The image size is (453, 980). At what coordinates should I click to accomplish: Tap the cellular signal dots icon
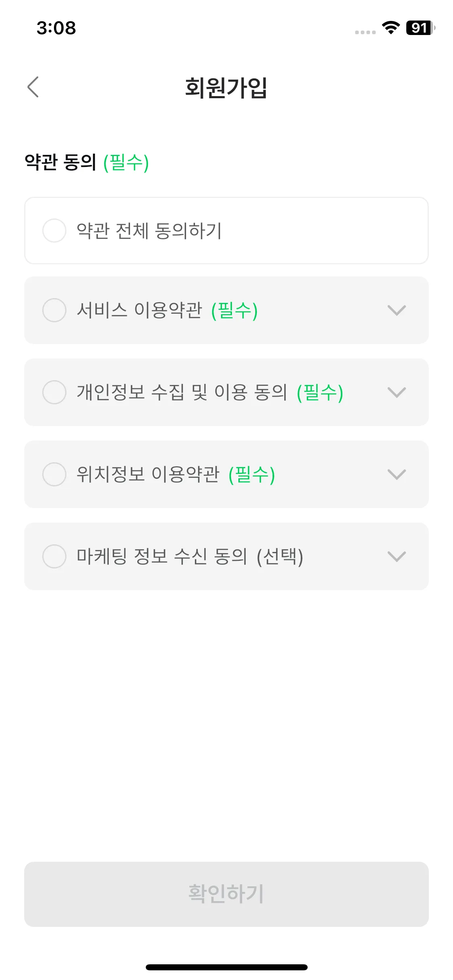(365, 32)
